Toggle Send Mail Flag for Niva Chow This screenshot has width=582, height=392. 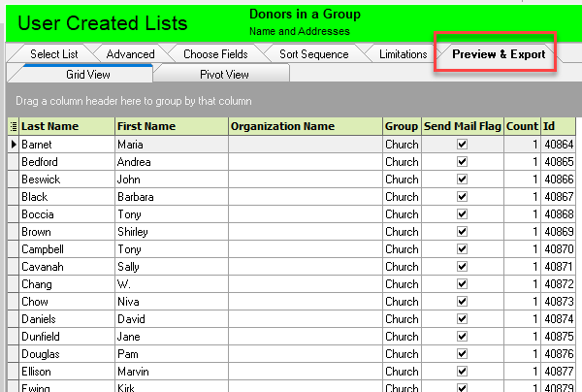tap(462, 302)
